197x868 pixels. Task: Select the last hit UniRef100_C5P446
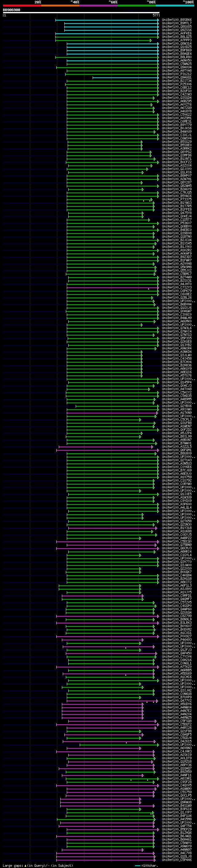176,860
